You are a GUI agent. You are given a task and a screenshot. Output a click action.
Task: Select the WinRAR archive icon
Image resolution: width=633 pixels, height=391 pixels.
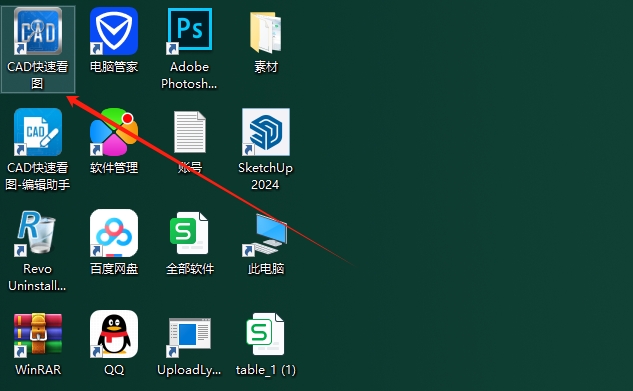point(38,334)
